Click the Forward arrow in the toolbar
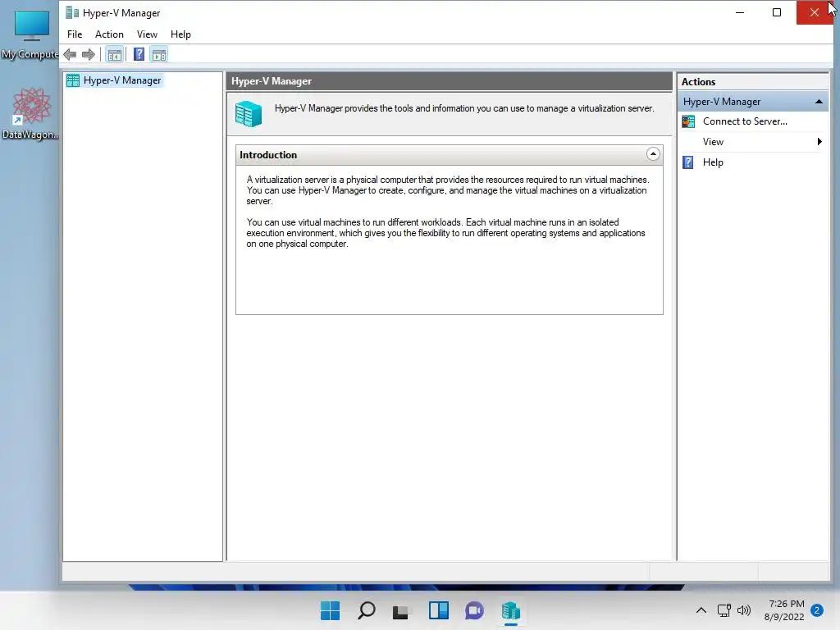Viewport: 840px width, 630px height. [x=89, y=54]
